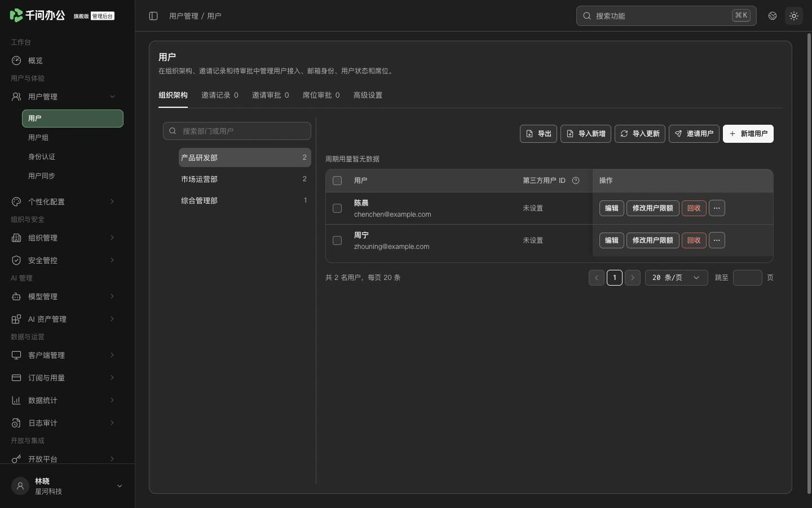812x508 pixels.
Task: Edit user 陈晨
Action: (612, 208)
